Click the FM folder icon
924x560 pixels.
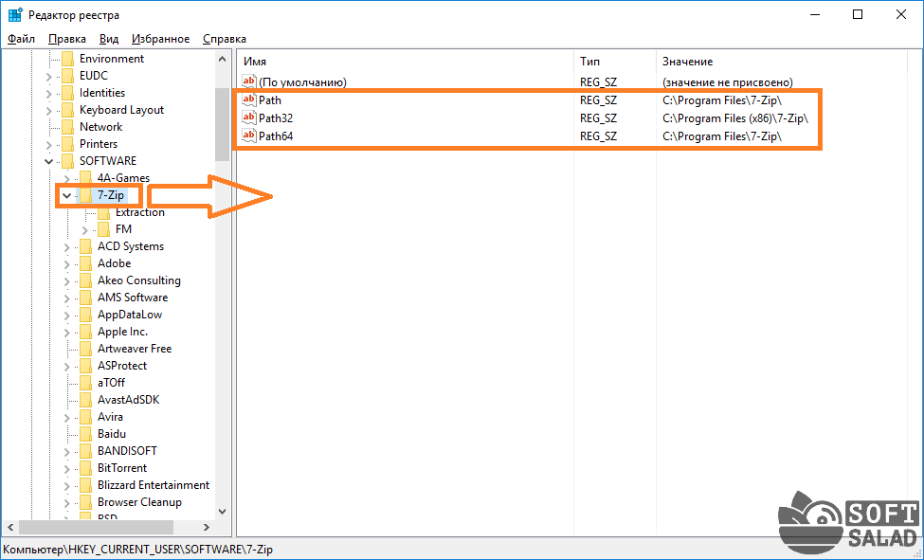point(103,229)
